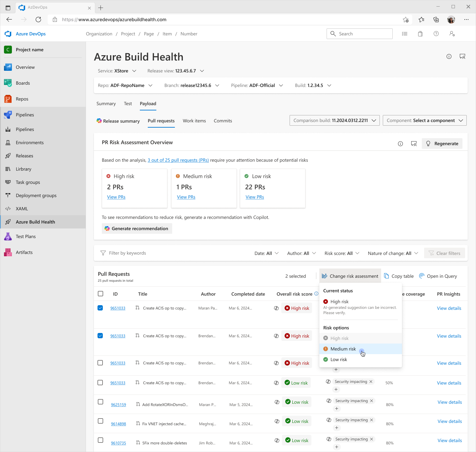Open a new browser tab
Image resolution: width=476 pixels, height=452 pixels.
pyautogui.click(x=101, y=8)
